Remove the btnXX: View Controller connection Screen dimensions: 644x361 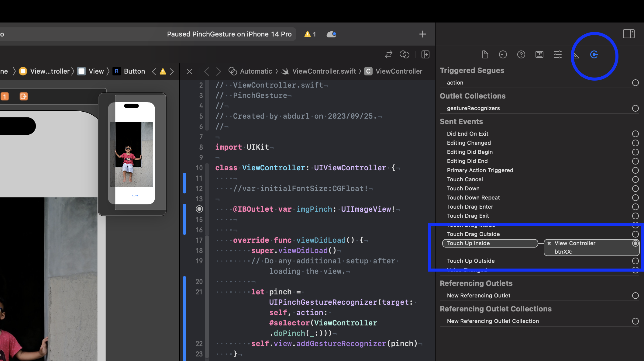point(549,243)
